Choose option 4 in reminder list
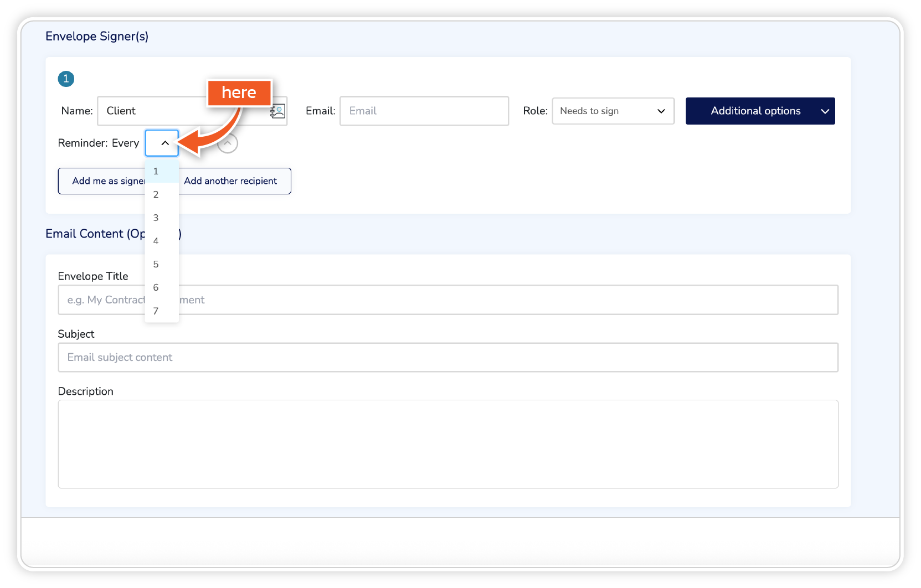This screenshot has width=921, height=588. 162,241
